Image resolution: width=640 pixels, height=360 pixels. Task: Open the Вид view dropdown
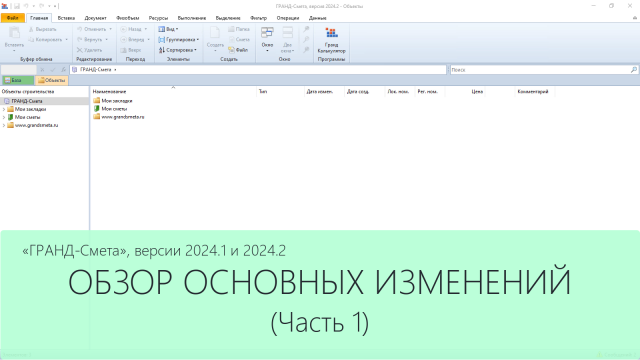point(168,29)
